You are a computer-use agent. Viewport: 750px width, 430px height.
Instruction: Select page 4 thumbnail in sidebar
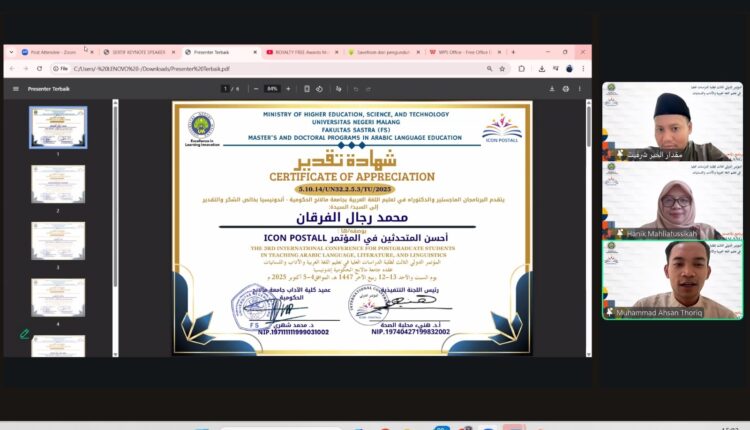pyautogui.click(x=58, y=296)
